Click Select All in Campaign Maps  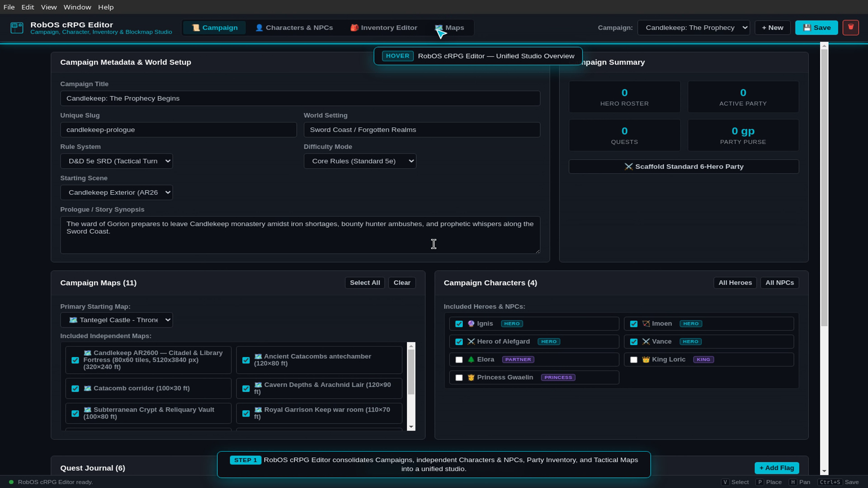point(365,283)
